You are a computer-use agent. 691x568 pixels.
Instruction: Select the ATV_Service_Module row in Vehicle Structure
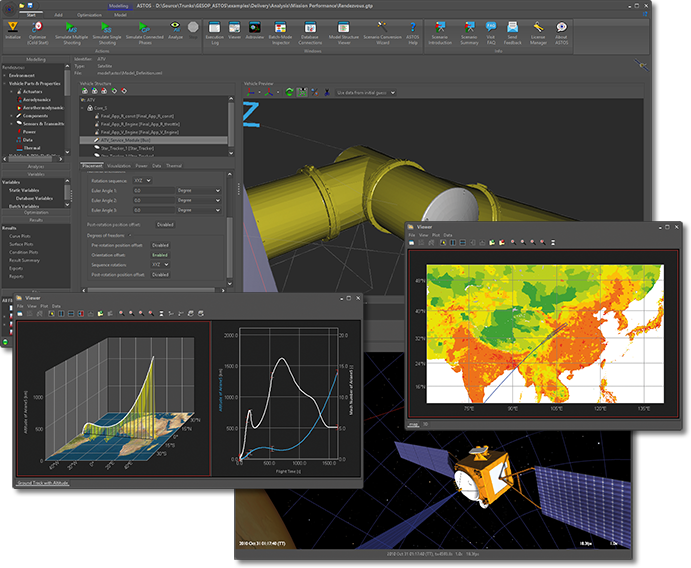coord(153,140)
